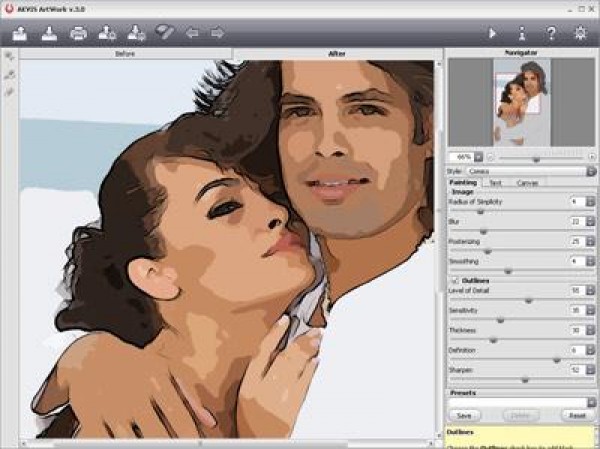Click the Open image icon
600x449 pixels.
tap(20, 33)
